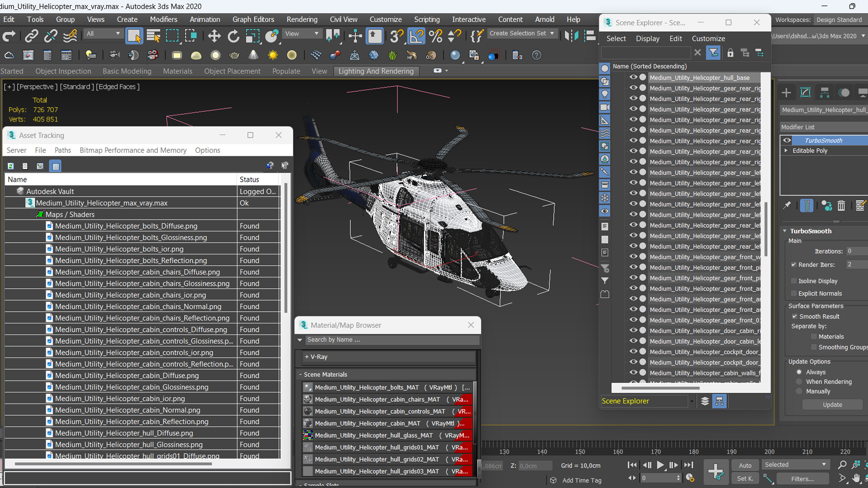Click the Pan View hand icon
Screen dimensions: 868x488
coord(856,478)
